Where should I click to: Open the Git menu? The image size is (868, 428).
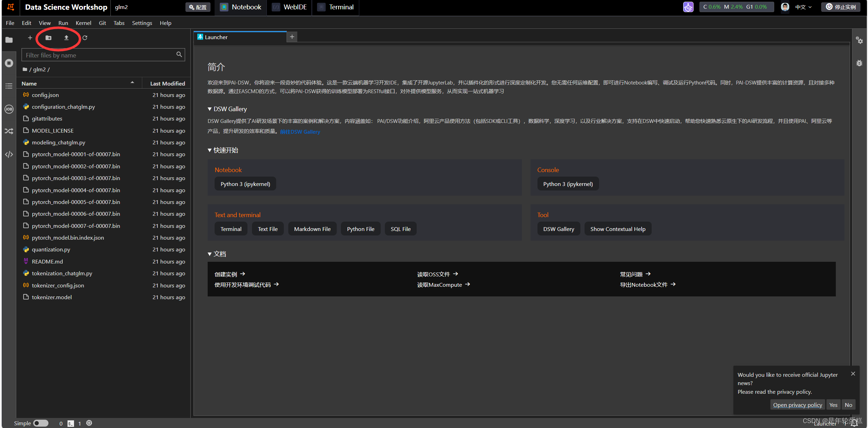pyautogui.click(x=102, y=23)
